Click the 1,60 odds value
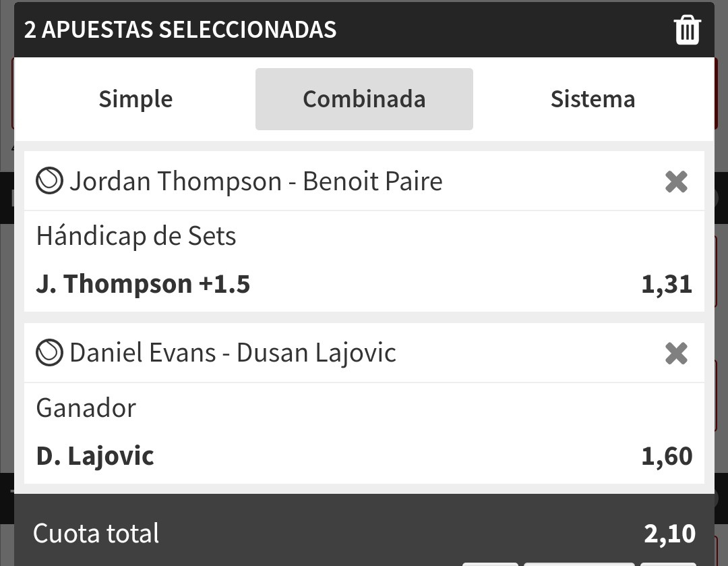The image size is (728, 566). tap(667, 456)
